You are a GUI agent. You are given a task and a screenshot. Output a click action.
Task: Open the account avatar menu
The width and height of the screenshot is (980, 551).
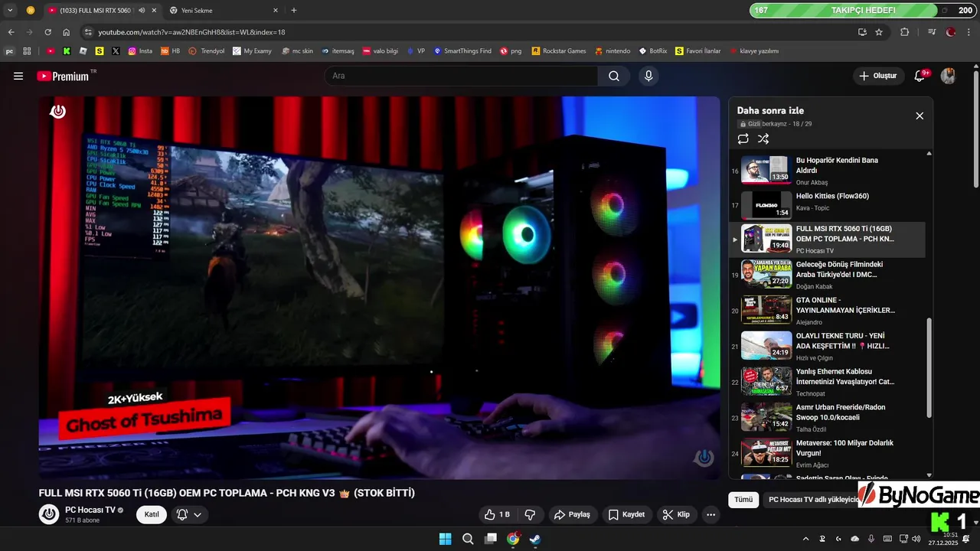click(948, 76)
